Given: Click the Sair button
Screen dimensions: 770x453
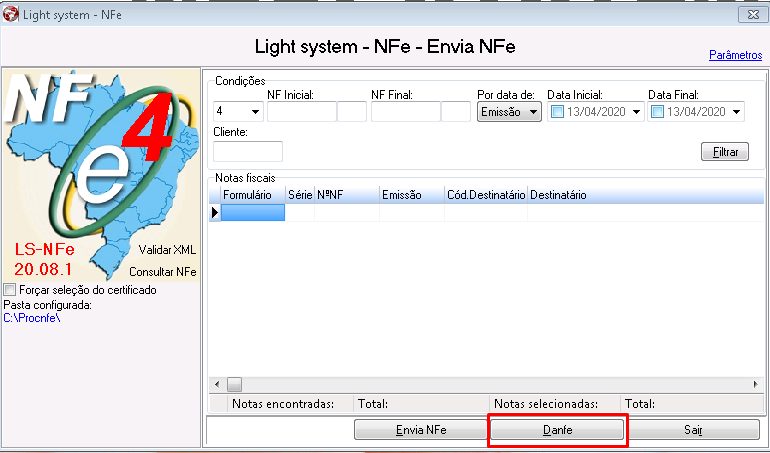Looking at the screenshot, I should 693,430.
